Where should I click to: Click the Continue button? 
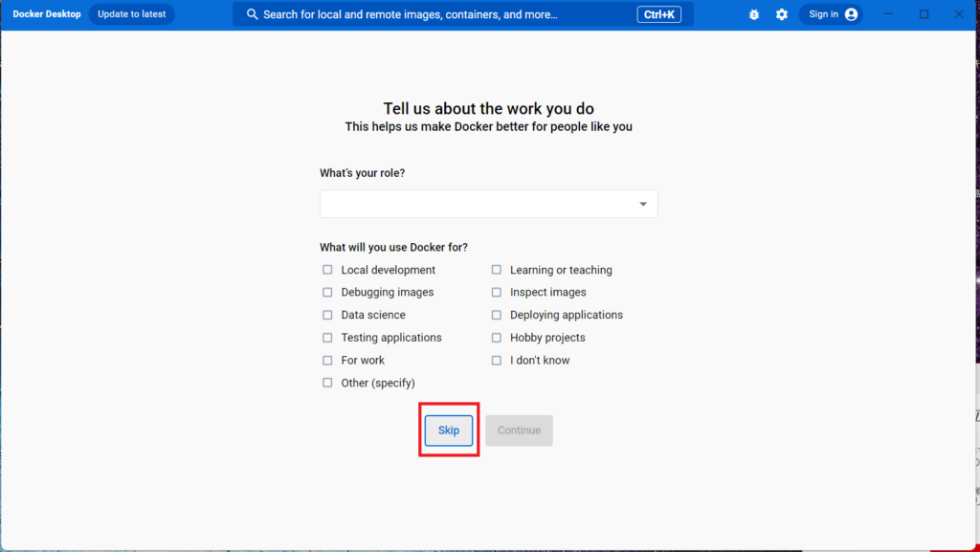tap(519, 431)
